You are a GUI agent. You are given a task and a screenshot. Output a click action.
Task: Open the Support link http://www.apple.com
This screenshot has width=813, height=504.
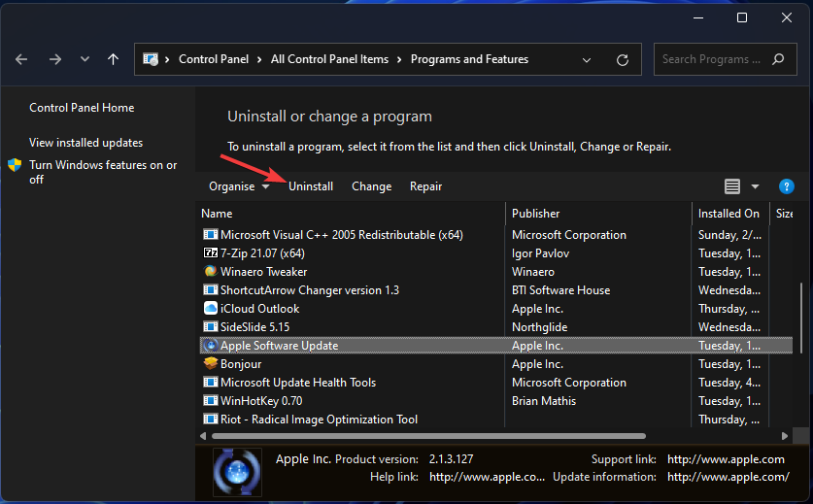tap(726, 459)
